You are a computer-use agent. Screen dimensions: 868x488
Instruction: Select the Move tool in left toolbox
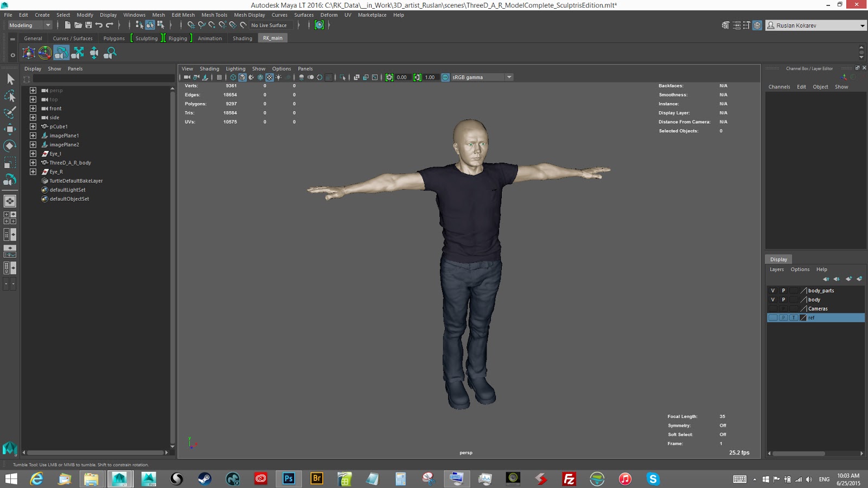pos(10,129)
